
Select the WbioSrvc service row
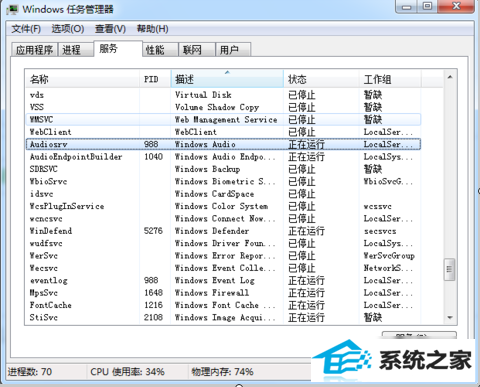coord(223,181)
